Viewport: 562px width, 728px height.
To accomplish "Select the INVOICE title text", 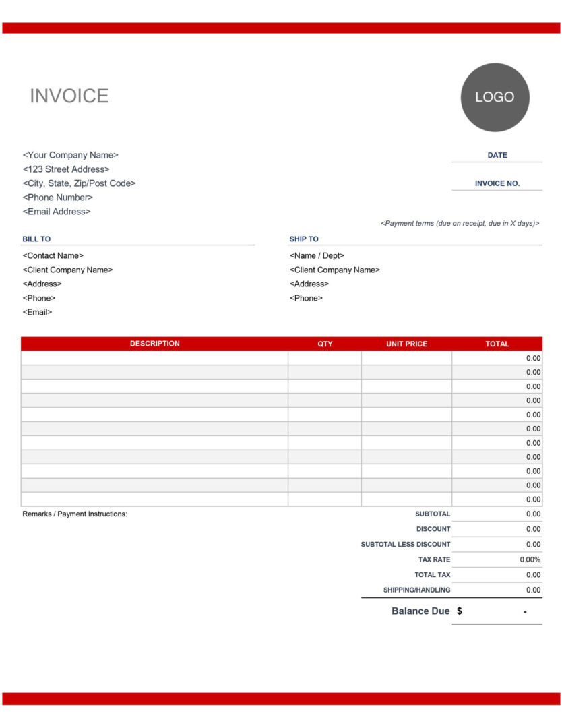I will coord(68,96).
